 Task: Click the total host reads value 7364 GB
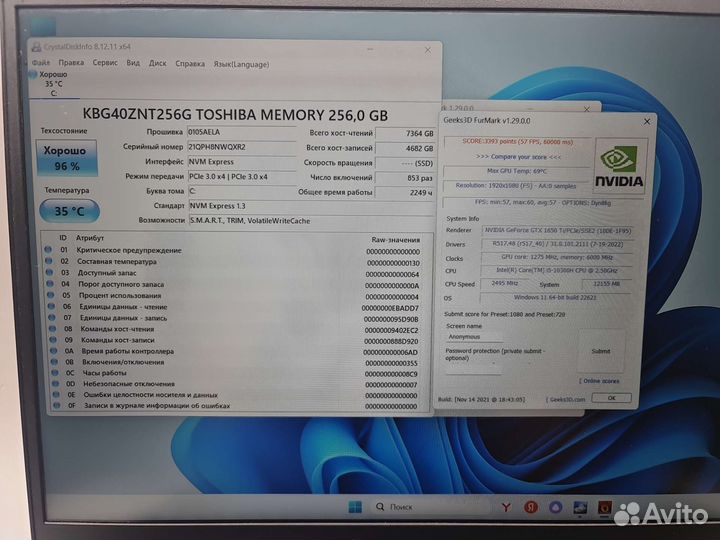coord(405,133)
